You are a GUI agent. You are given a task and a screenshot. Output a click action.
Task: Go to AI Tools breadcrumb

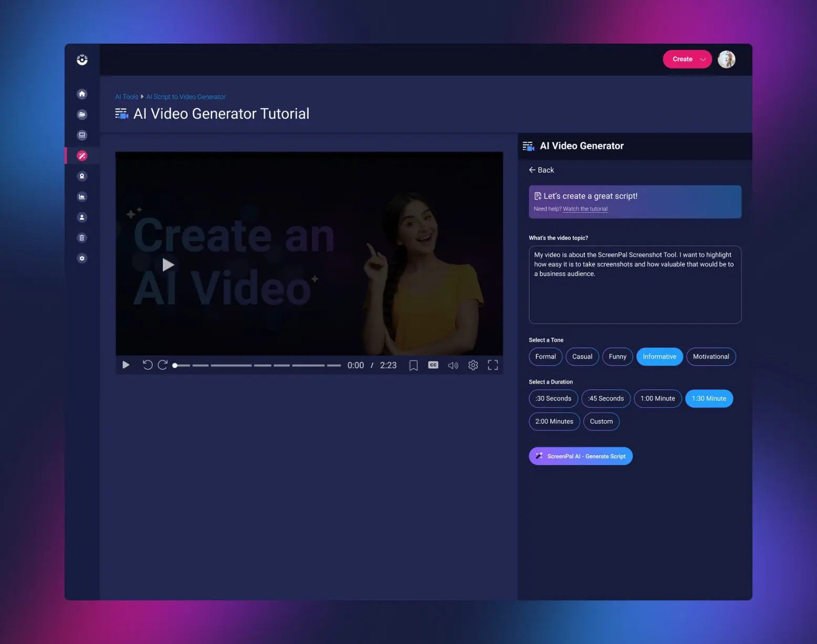tap(127, 97)
